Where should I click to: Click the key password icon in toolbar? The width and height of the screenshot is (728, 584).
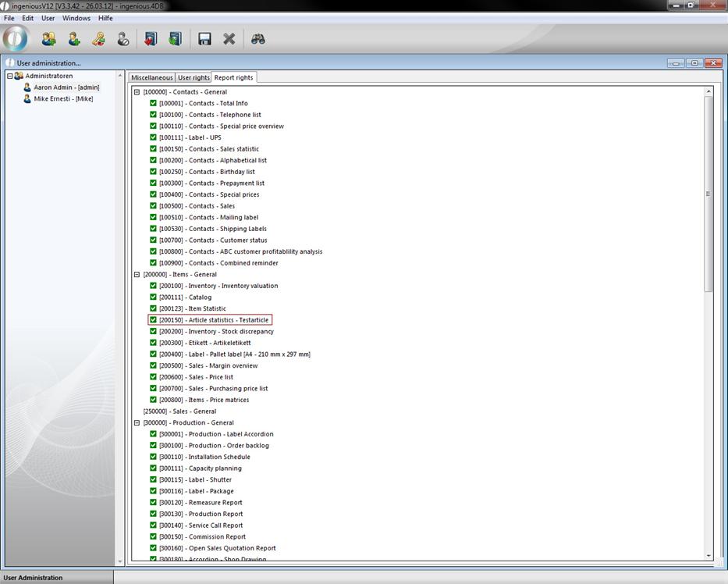point(98,39)
